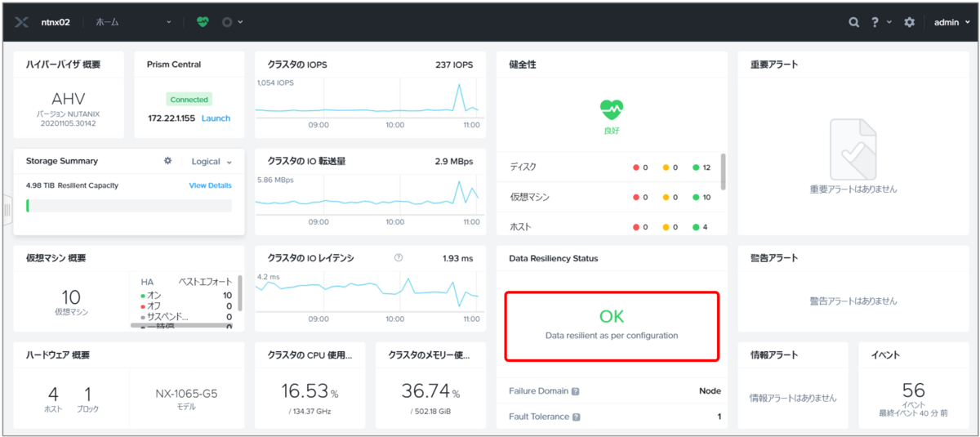This screenshot has width=980, height=437.
Task: Click the Connected status badge
Action: coord(189,99)
